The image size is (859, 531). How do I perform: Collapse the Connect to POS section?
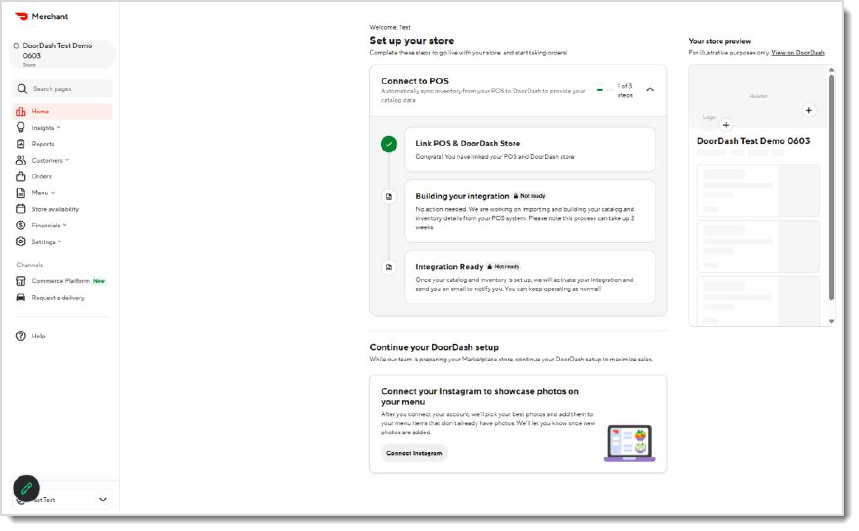650,90
